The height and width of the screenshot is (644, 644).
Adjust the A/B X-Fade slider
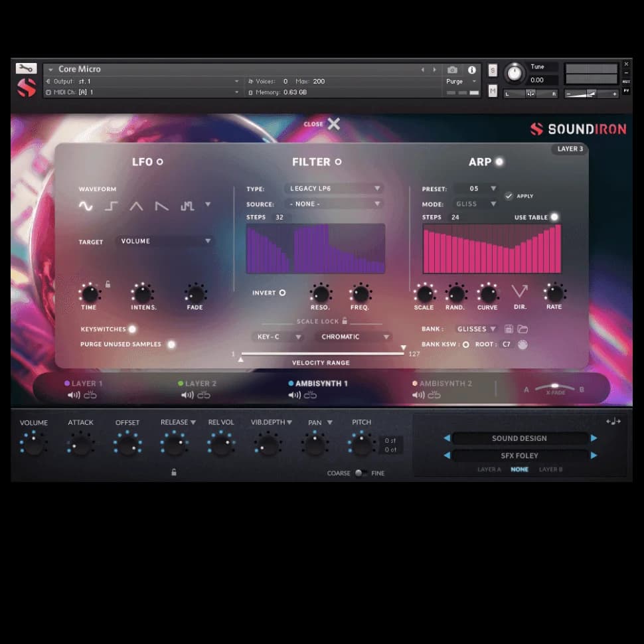[554, 388]
